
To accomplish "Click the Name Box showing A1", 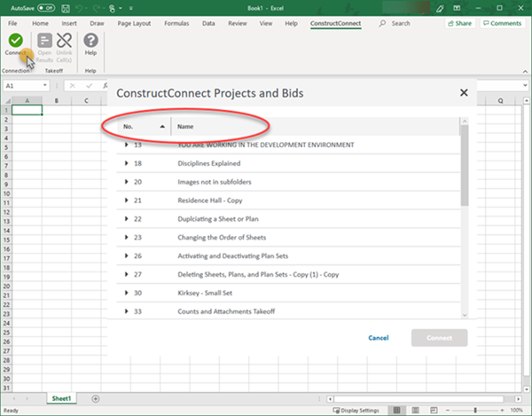I will click(x=22, y=85).
